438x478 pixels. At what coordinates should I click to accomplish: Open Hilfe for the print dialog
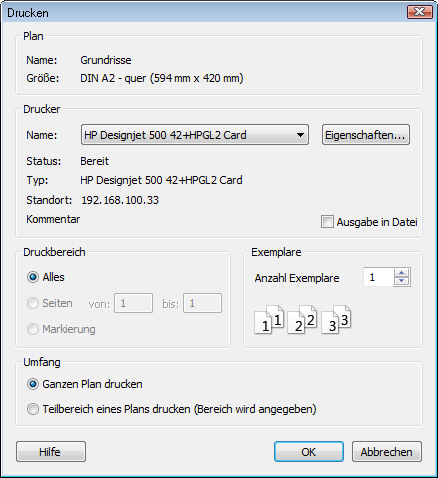coord(51,452)
